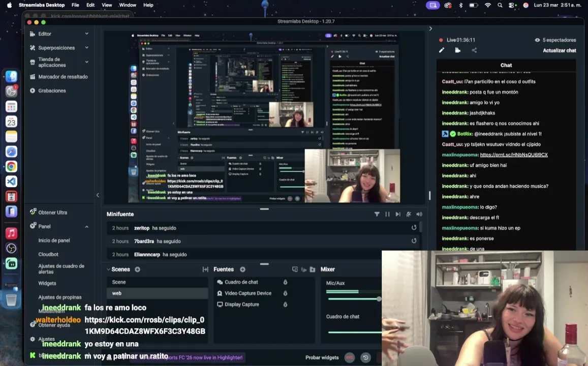Screen dimensions: 588x366
Task: Select the web scene
Action: [x=158, y=293]
